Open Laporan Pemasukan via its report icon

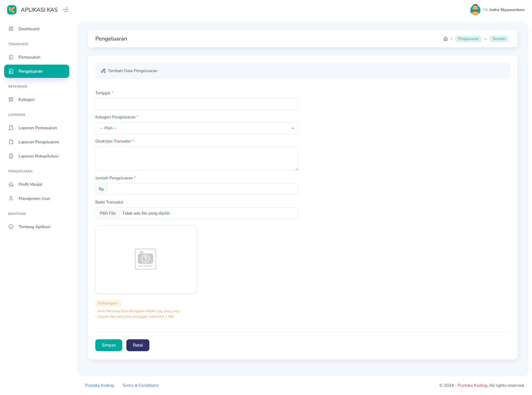pyautogui.click(x=11, y=128)
